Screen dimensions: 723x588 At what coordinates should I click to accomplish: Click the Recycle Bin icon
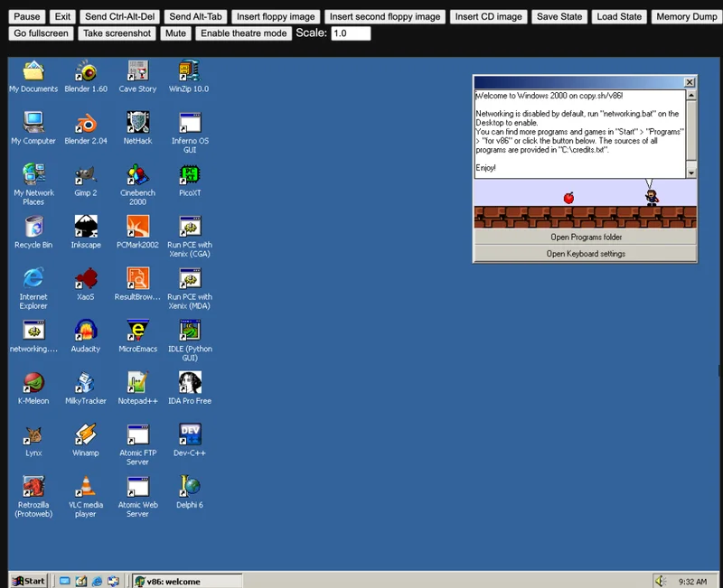33,228
